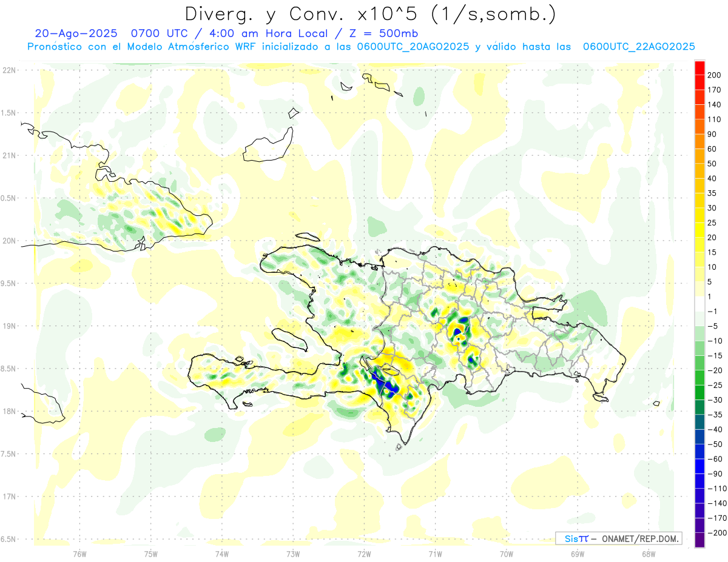This screenshot has height=562, width=728.
Task: Click the '71W' longitude label
Action: (435, 554)
